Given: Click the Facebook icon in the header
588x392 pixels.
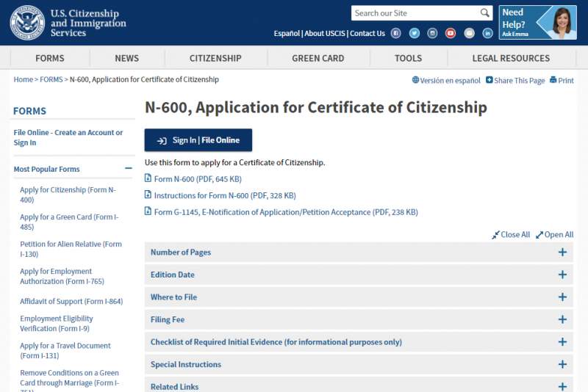Looking at the screenshot, I should point(395,33).
